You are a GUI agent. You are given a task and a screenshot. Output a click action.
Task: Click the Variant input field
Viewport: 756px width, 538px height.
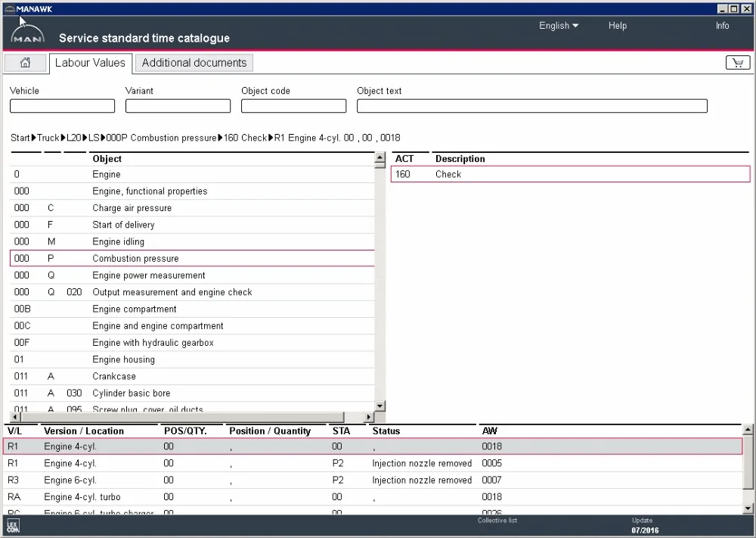[178, 106]
